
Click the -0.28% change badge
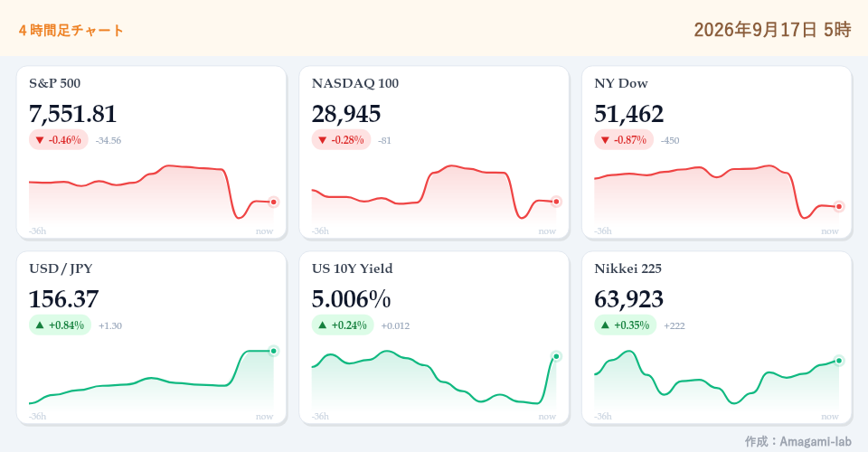tap(341, 140)
